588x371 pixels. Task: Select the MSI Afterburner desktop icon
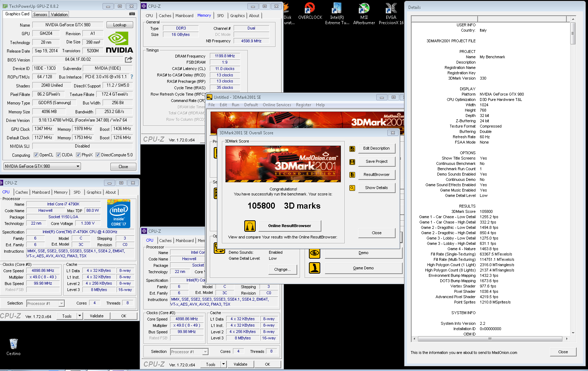click(x=364, y=14)
